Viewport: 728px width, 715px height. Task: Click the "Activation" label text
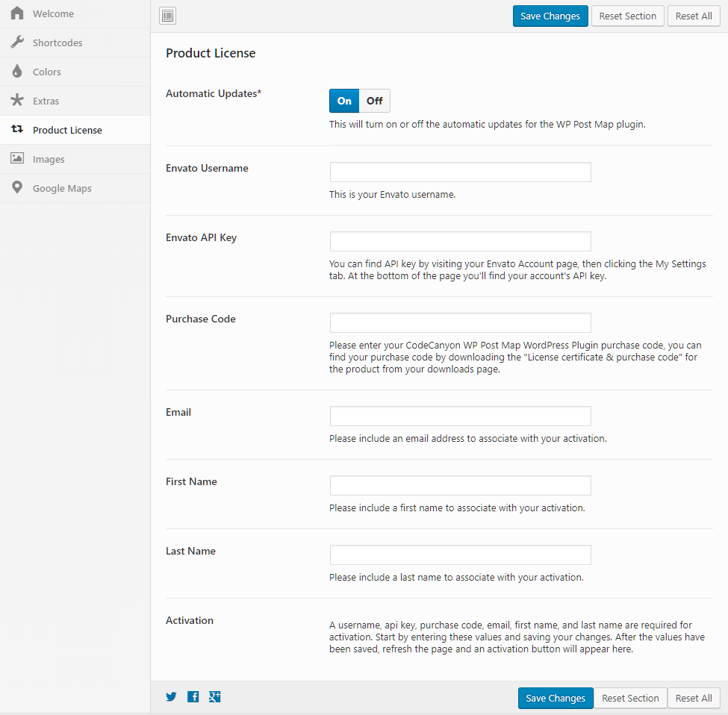click(190, 620)
